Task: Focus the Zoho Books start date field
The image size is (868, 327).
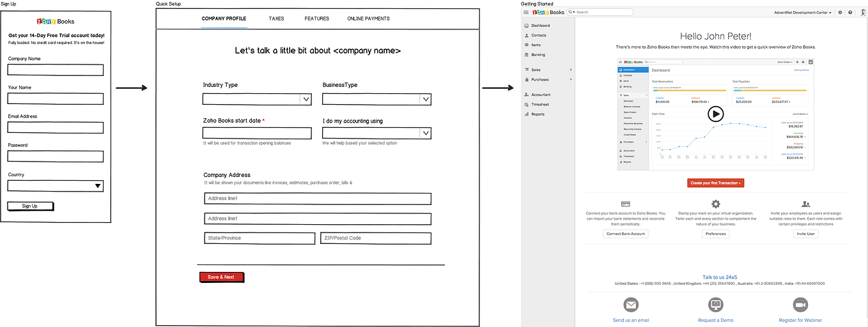Action: tap(257, 133)
